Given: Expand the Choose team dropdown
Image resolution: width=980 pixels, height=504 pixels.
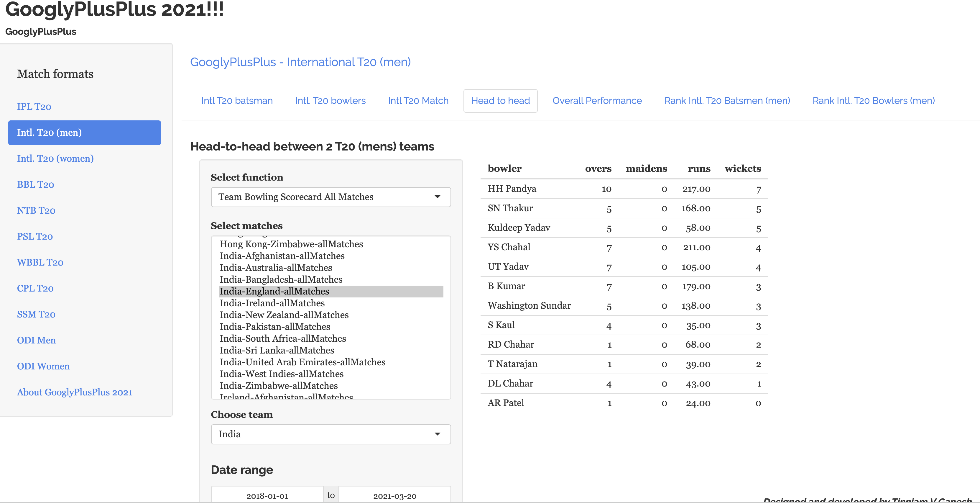Looking at the screenshot, I should tap(437, 434).
